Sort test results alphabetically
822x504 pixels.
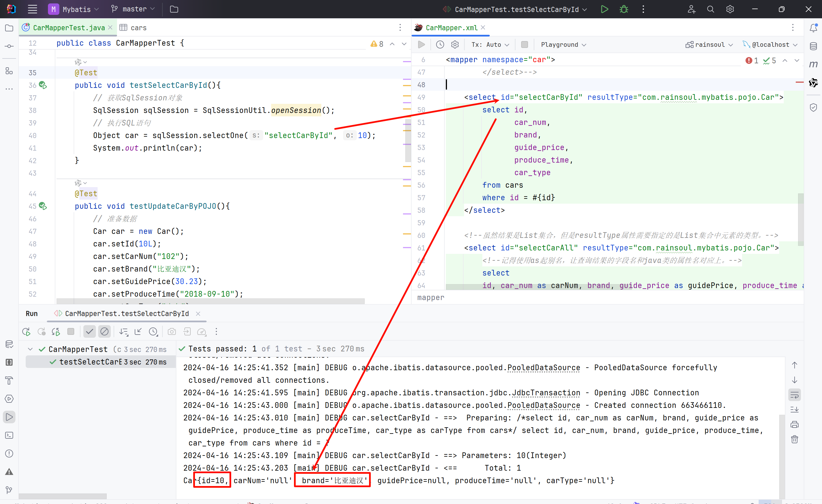[124, 332]
